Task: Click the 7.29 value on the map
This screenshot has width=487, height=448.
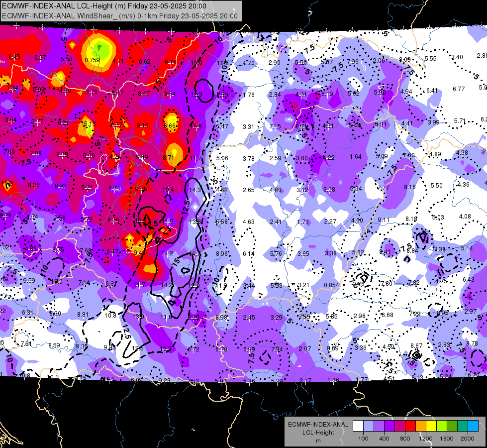Action: (x=415, y=314)
